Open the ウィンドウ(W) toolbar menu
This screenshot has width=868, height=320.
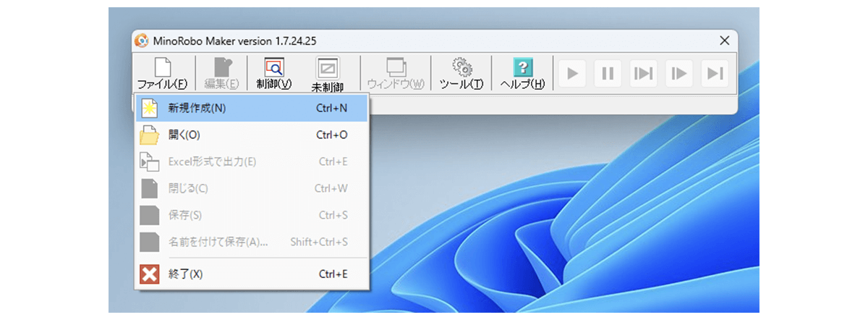click(x=396, y=73)
